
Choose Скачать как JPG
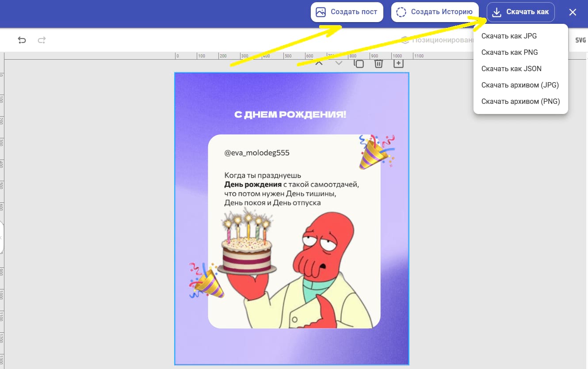tap(521, 36)
